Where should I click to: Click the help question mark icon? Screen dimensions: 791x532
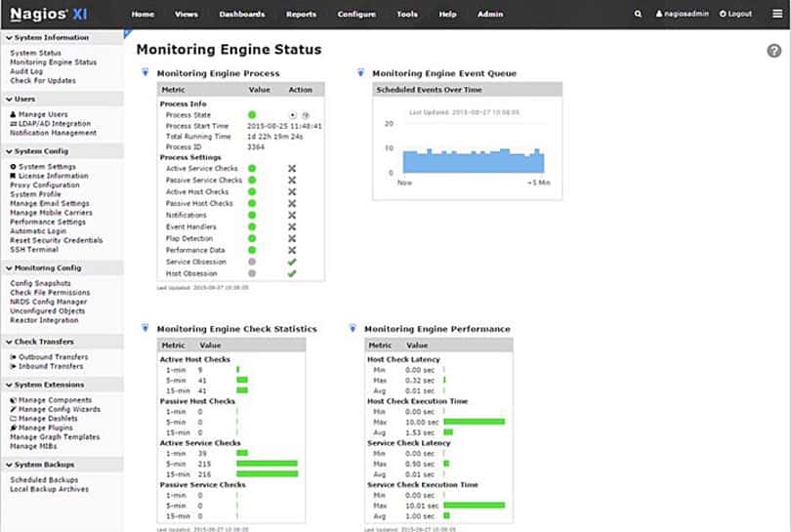773,51
